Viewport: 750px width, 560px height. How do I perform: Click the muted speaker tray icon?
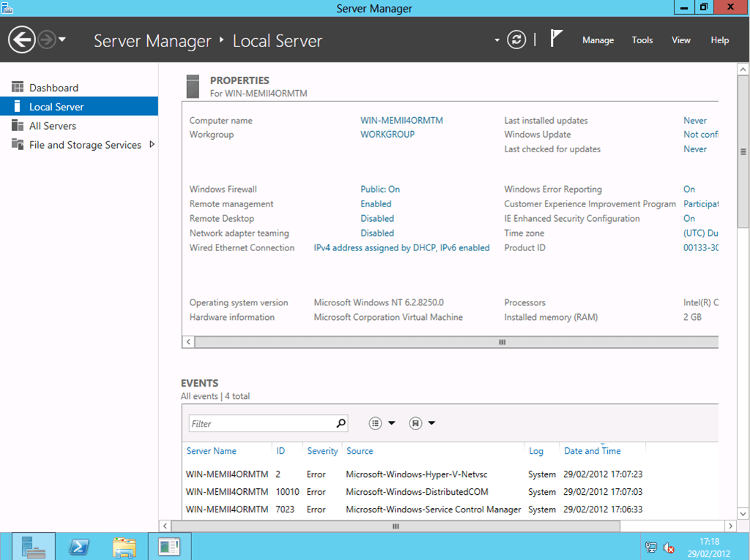pyautogui.click(x=669, y=548)
